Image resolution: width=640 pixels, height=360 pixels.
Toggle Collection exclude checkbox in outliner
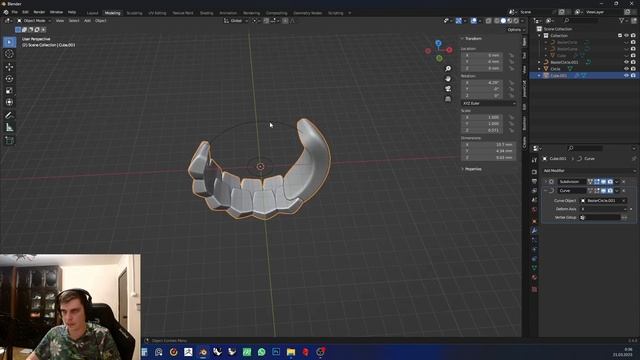pos(620,36)
